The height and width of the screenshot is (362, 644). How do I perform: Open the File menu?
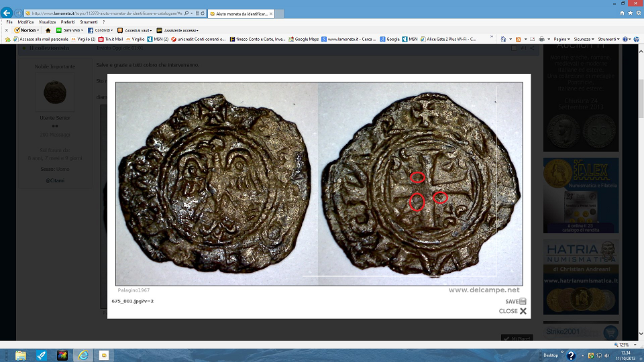(9, 22)
